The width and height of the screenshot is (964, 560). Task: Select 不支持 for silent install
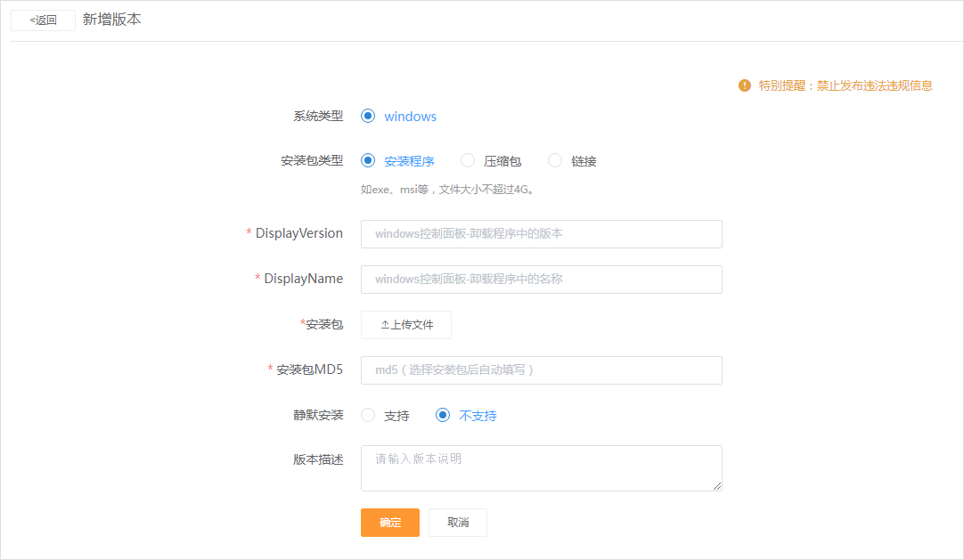tap(443, 415)
